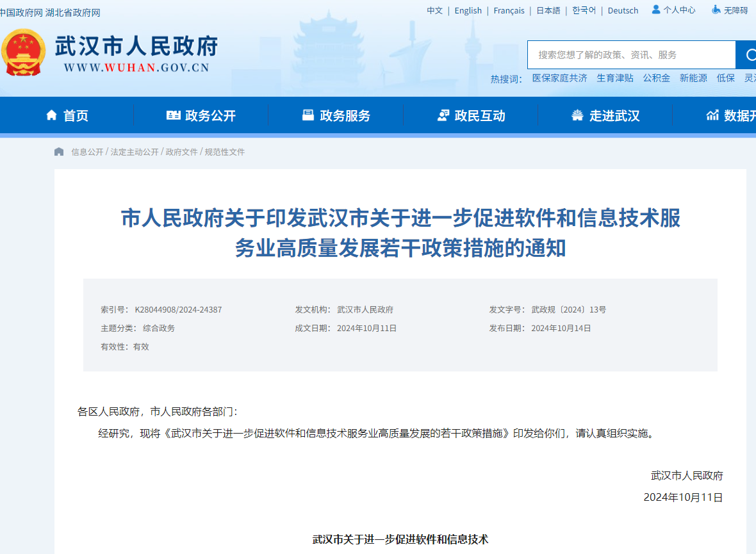Screen dimensions: 756x554
Task: Click the 生育津贴 hot search keyword
Action: coord(615,77)
